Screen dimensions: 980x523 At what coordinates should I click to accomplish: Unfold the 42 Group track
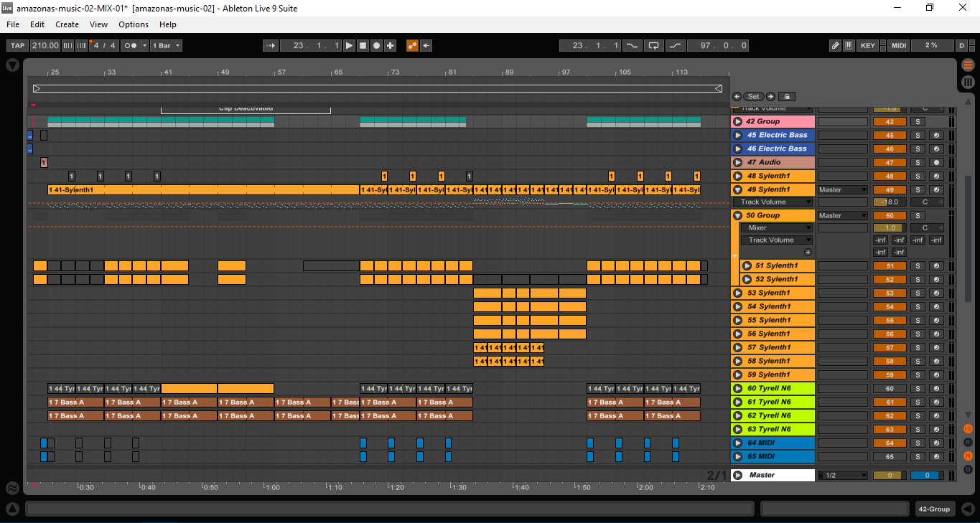point(738,122)
